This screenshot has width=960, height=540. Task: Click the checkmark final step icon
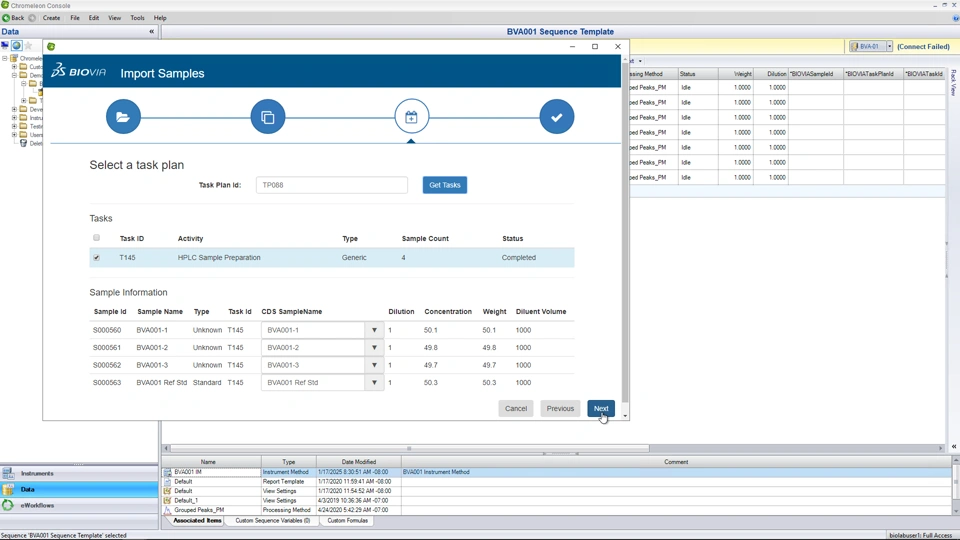pos(557,116)
